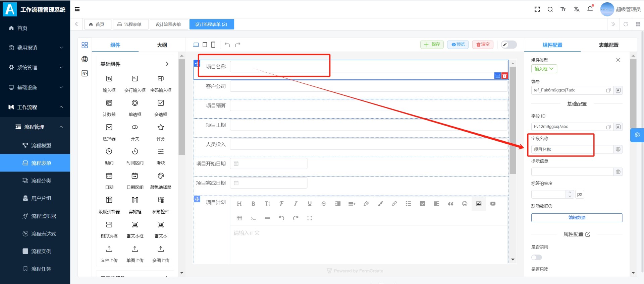Delete the selected 项目名称 field
This screenshot has height=284, width=644.
(504, 76)
